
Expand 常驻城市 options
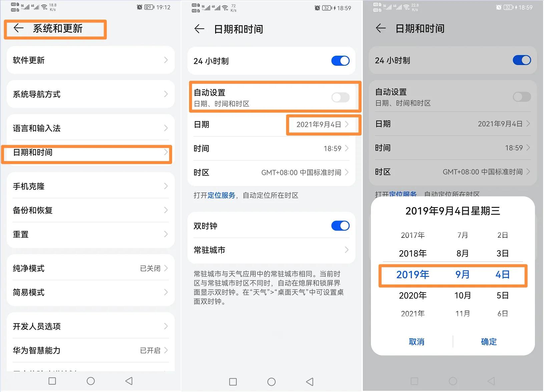pyautogui.click(x=271, y=250)
